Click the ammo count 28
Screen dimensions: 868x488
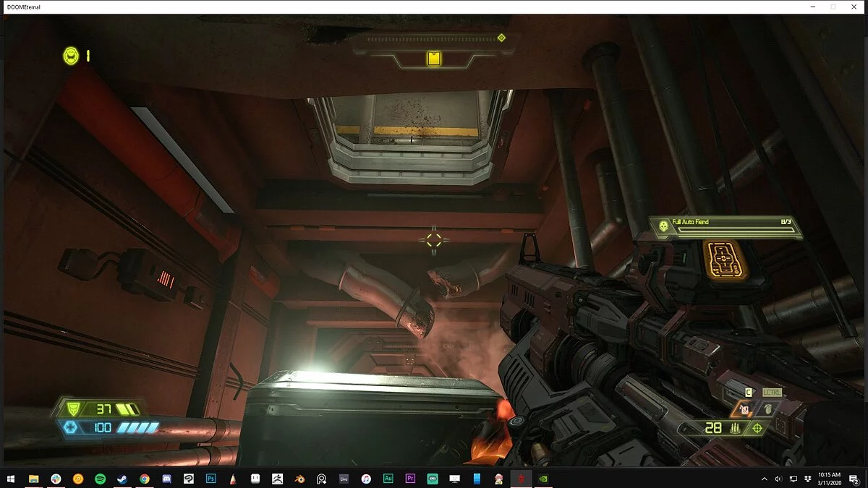[713, 428]
